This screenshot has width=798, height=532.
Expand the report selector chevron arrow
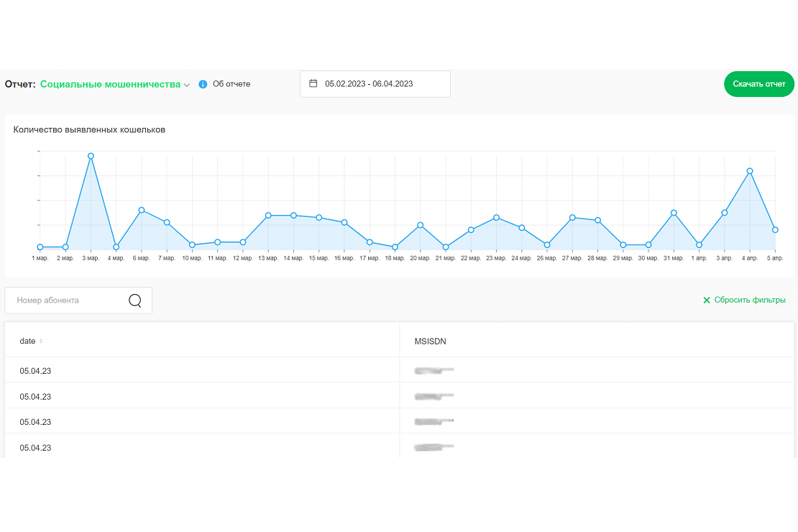point(187,85)
